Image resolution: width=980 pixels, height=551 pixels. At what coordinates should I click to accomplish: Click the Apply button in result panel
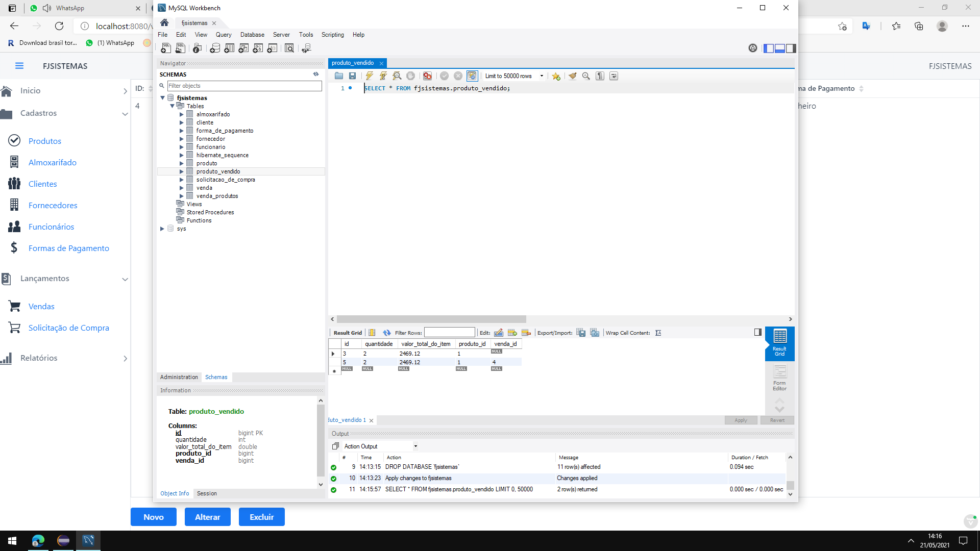tap(741, 420)
